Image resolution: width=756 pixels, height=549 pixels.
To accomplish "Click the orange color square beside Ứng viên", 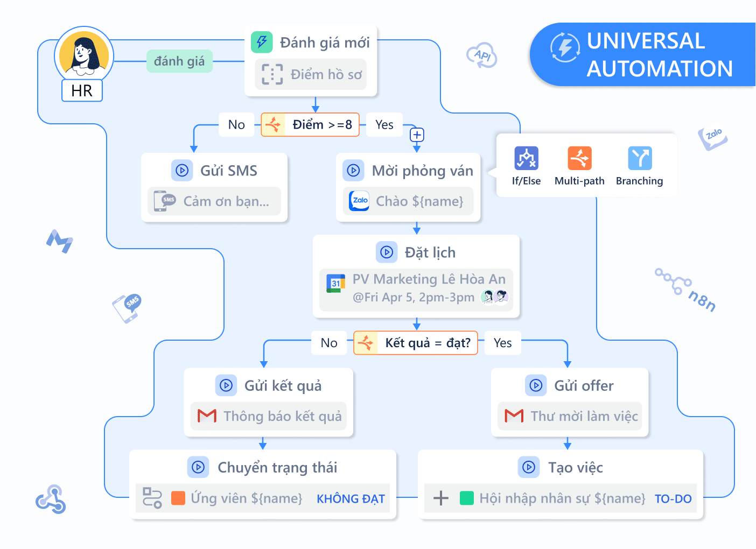I will click(x=178, y=498).
